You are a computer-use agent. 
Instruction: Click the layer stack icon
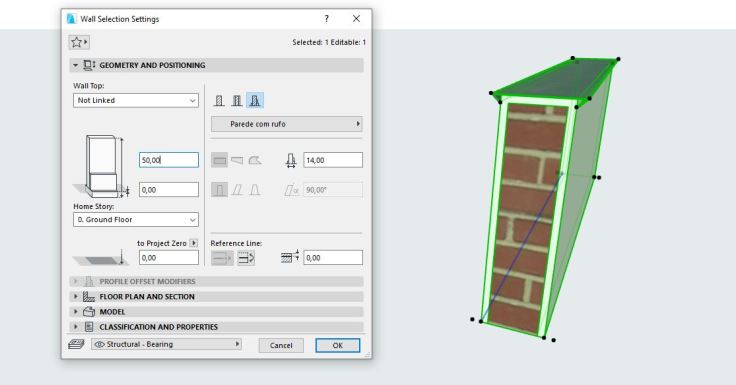[x=76, y=345]
